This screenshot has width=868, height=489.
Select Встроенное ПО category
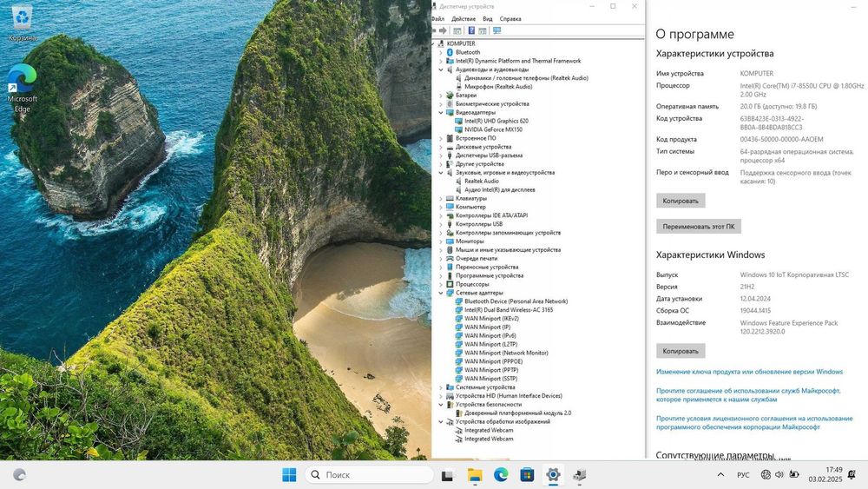476,138
